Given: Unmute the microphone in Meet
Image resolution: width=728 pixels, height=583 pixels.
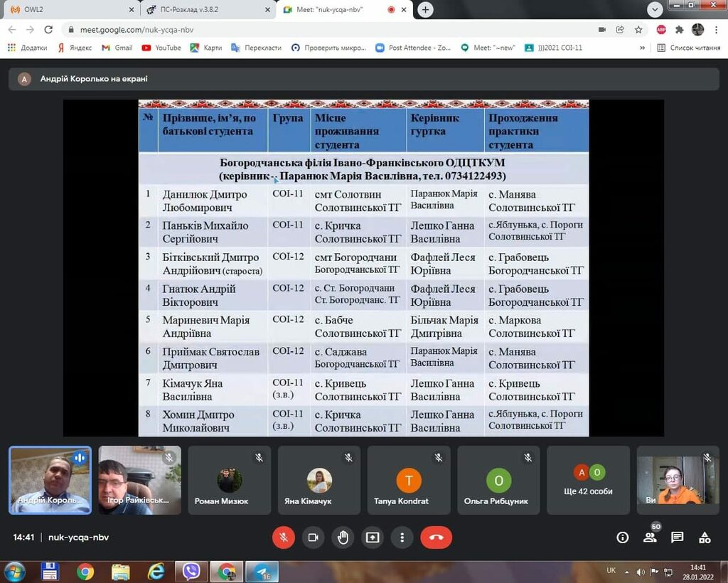Looking at the screenshot, I should (x=283, y=537).
